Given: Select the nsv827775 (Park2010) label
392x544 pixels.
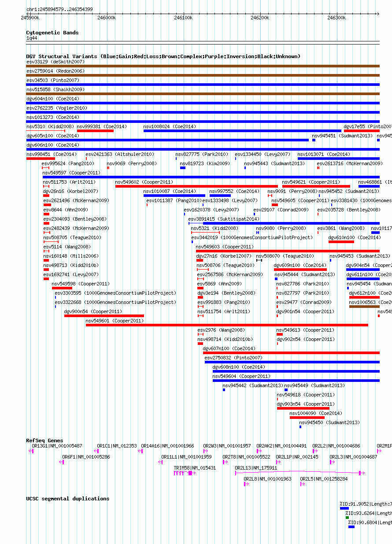Looking at the screenshot, I should tap(202, 154).
